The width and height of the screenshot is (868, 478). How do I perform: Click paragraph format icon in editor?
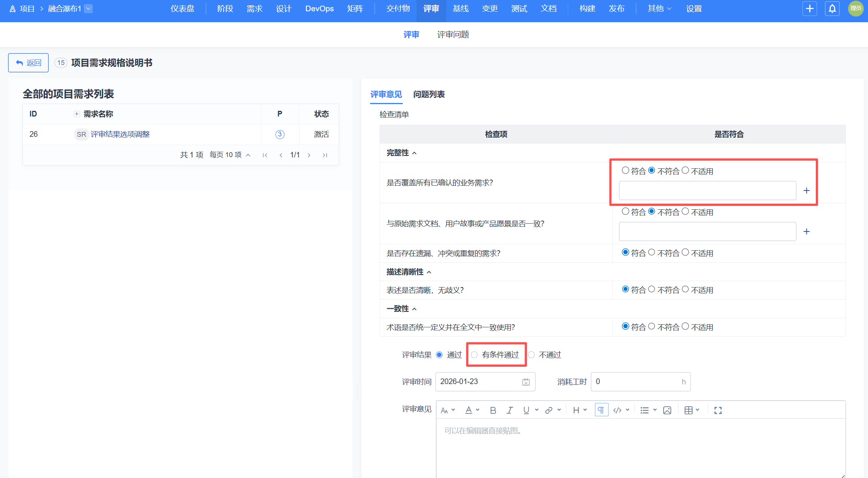(x=601, y=410)
